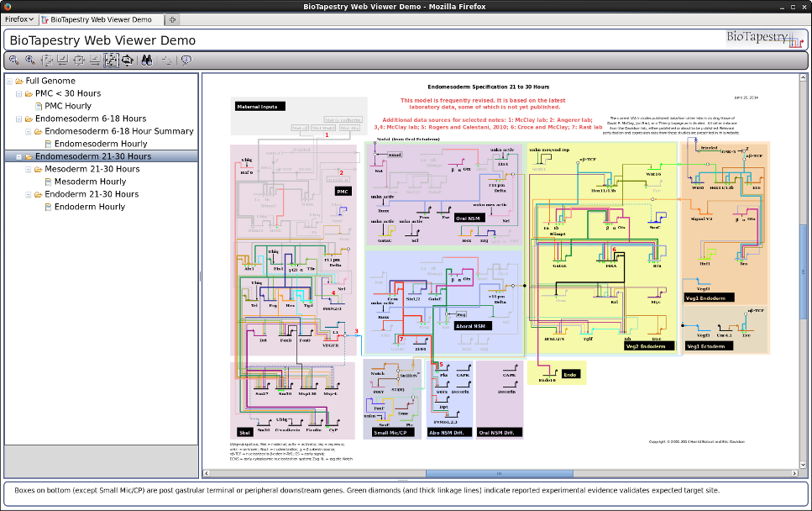
Task: Open a new browser tab
Action: [x=172, y=19]
